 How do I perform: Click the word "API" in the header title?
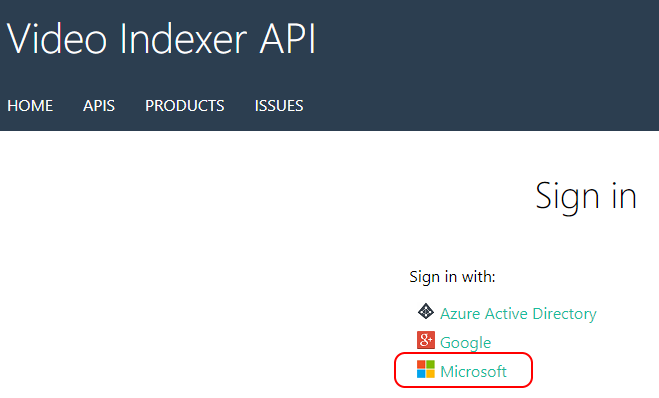pyautogui.click(x=287, y=39)
